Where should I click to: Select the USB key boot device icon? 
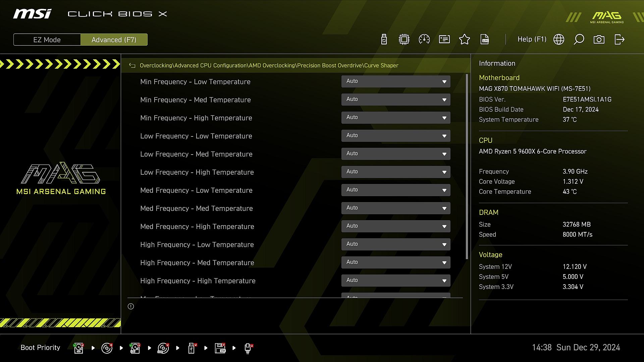tap(192, 348)
